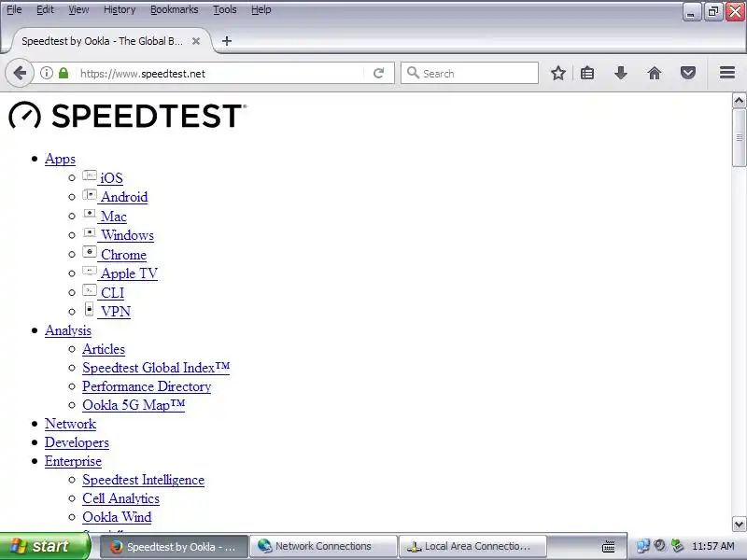Click the Windows app icon image
Image resolution: width=747 pixels, height=560 pixels.
[x=90, y=232]
